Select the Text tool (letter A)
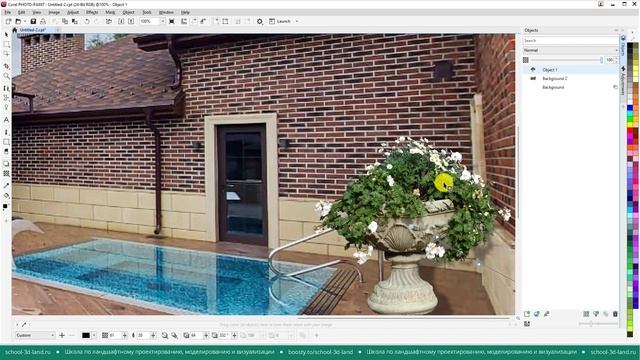The image size is (640, 360). [x=6, y=120]
